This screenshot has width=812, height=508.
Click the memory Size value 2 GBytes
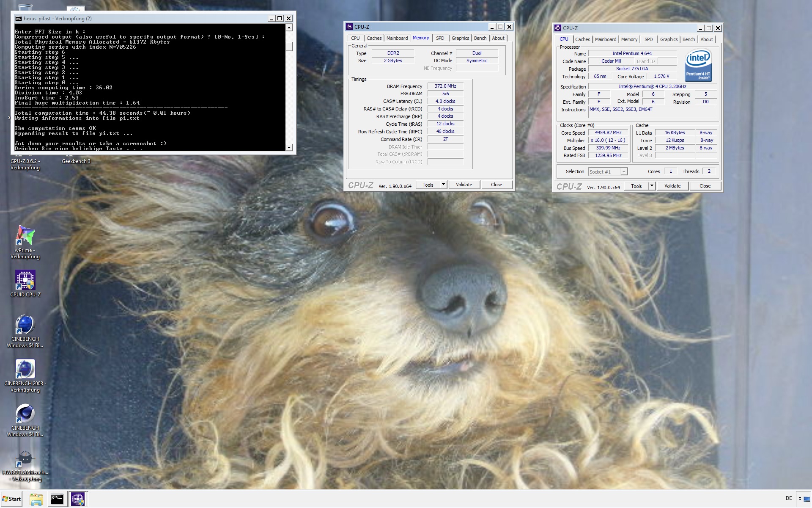click(x=393, y=61)
